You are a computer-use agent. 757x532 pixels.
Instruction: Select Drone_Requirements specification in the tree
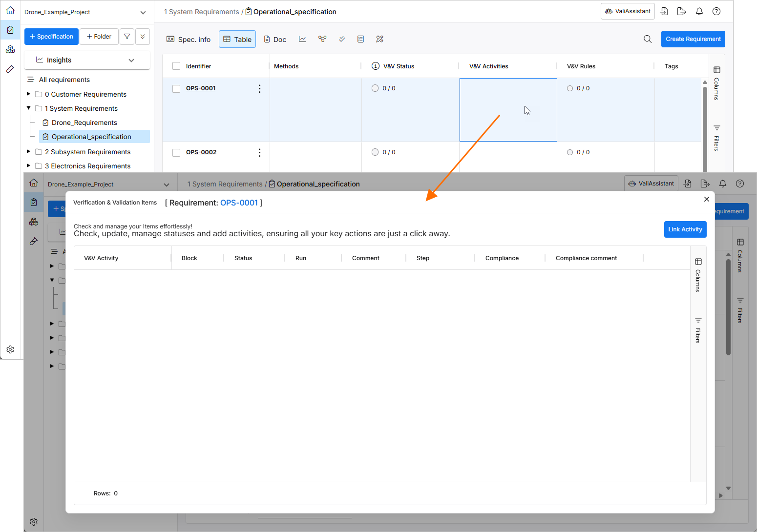84,123
